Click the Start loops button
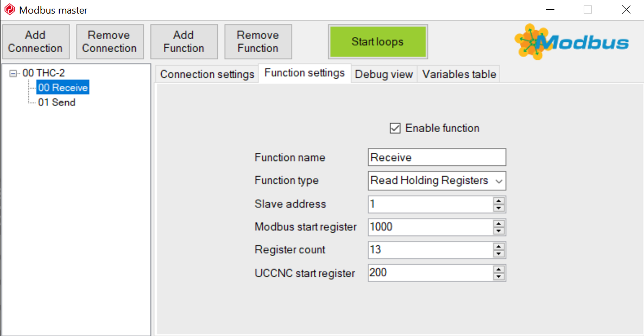Image resolution: width=644 pixels, height=336 pixels. (378, 41)
